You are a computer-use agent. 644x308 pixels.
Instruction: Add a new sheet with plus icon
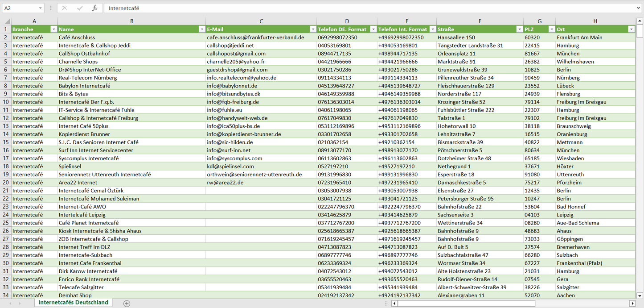point(127,304)
